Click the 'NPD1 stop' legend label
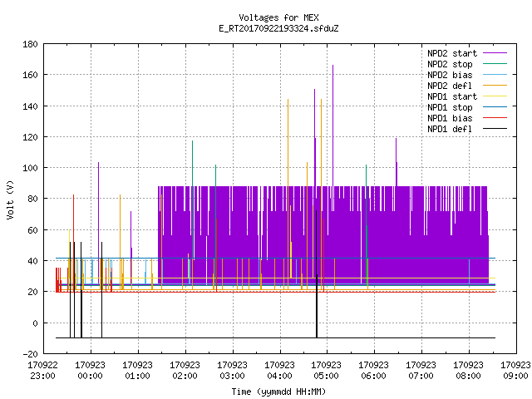Image resolution: width=532 pixels, height=399 pixels. 450,107
